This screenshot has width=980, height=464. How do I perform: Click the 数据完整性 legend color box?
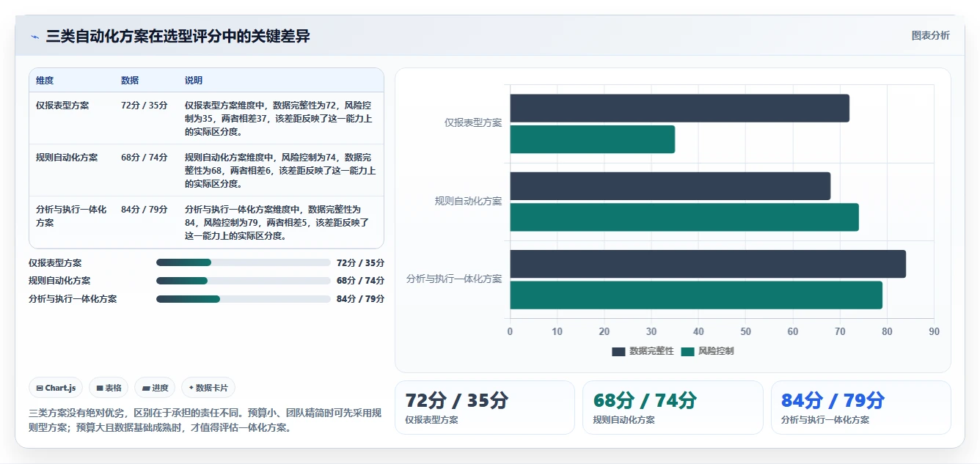[618, 352]
